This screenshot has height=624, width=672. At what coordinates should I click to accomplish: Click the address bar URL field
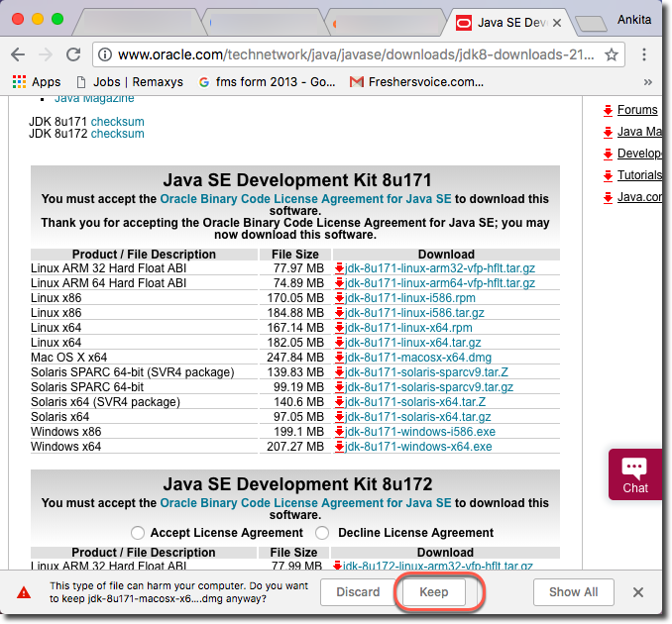356,54
